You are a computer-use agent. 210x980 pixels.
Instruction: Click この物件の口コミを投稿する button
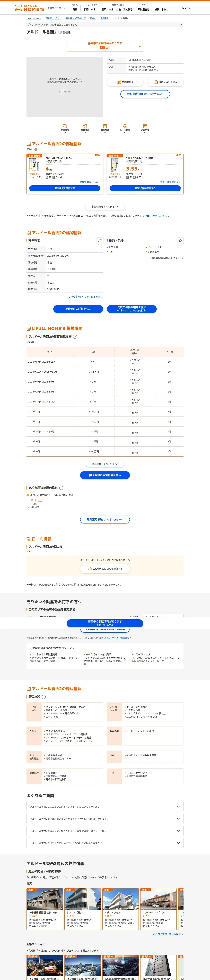(x=105, y=569)
